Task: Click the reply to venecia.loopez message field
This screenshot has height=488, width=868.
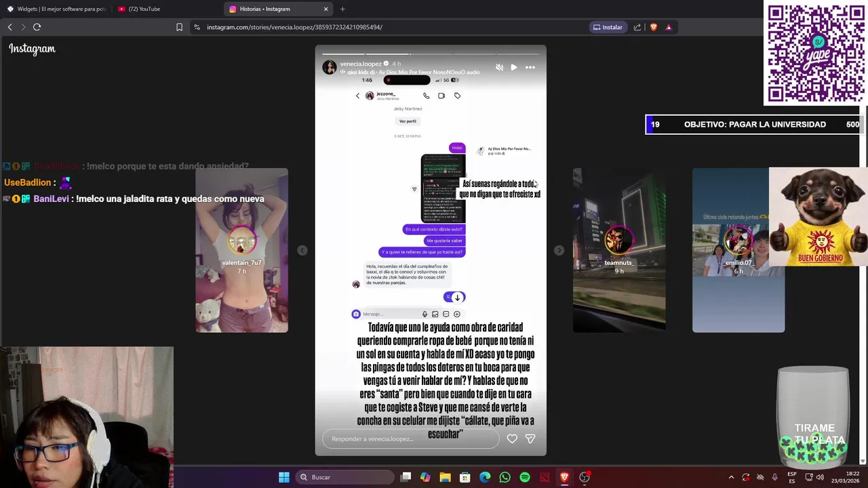Action: (x=411, y=439)
